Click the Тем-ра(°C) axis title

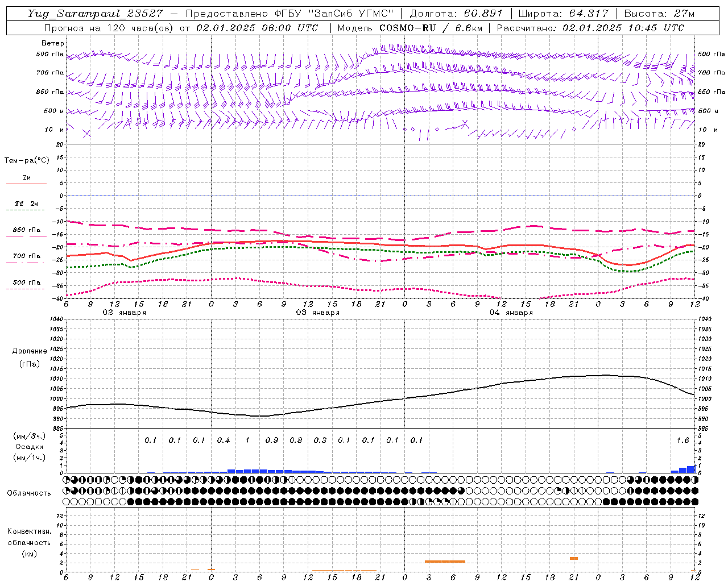point(27,161)
